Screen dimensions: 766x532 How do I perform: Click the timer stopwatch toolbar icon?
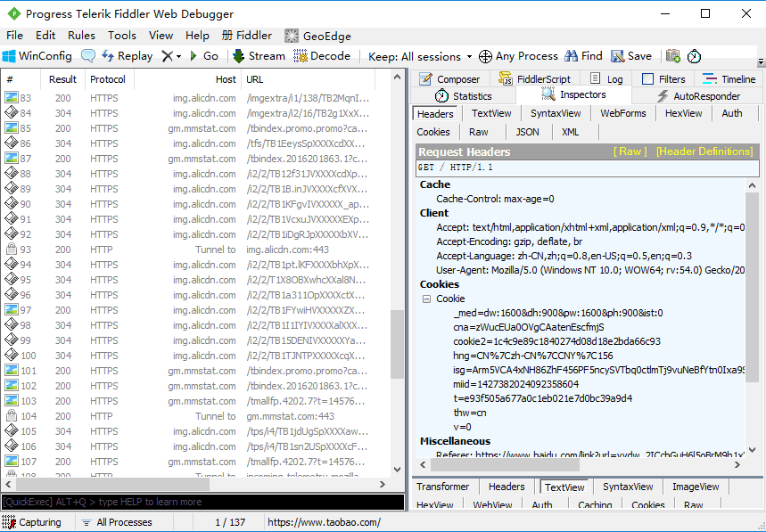pos(694,56)
